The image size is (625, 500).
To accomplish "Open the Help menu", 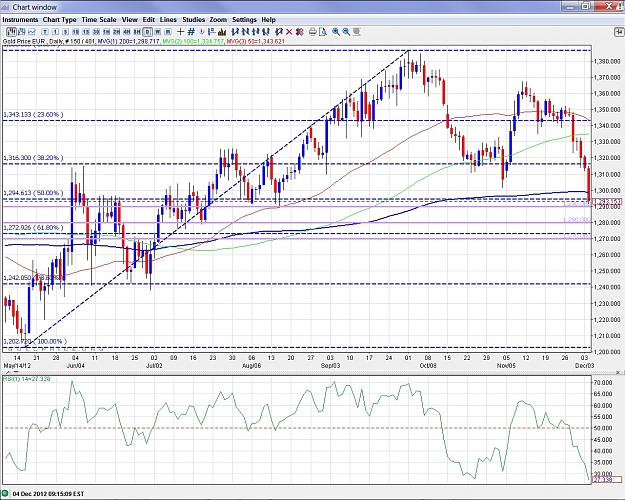I will tap(268, 20).
